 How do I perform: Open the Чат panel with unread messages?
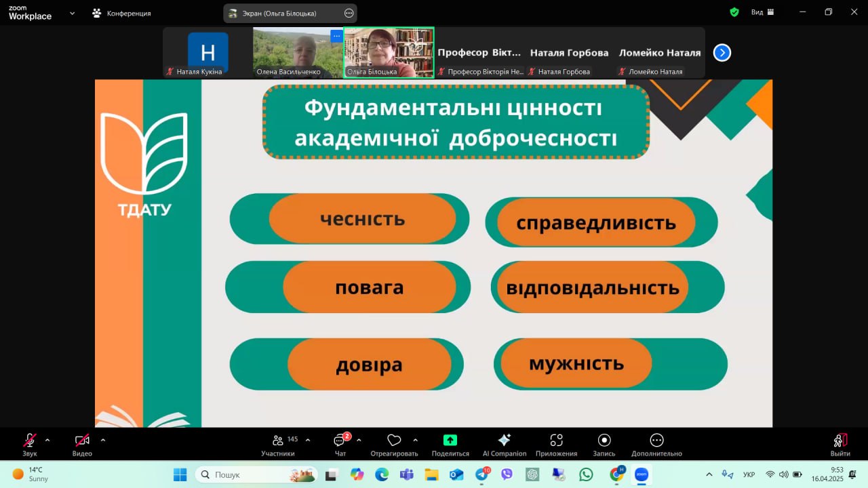pos(340,445)
